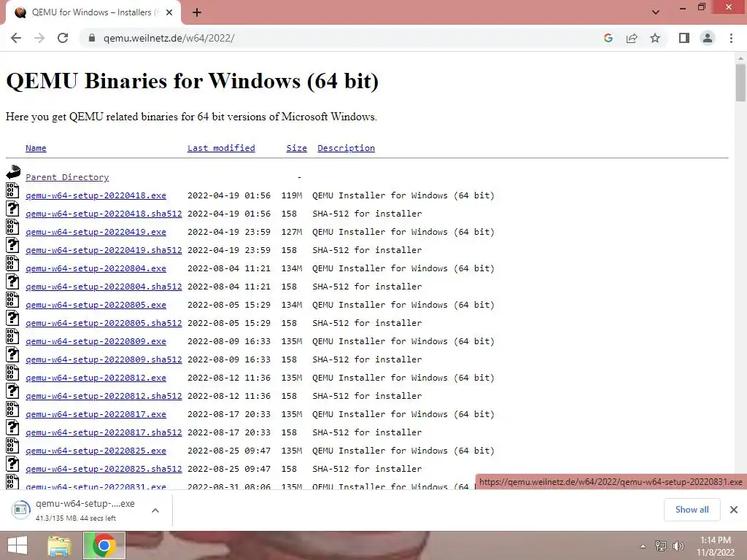Open the tab search dropdown
This screenshot has width=747, height=560.
[656, 12]
